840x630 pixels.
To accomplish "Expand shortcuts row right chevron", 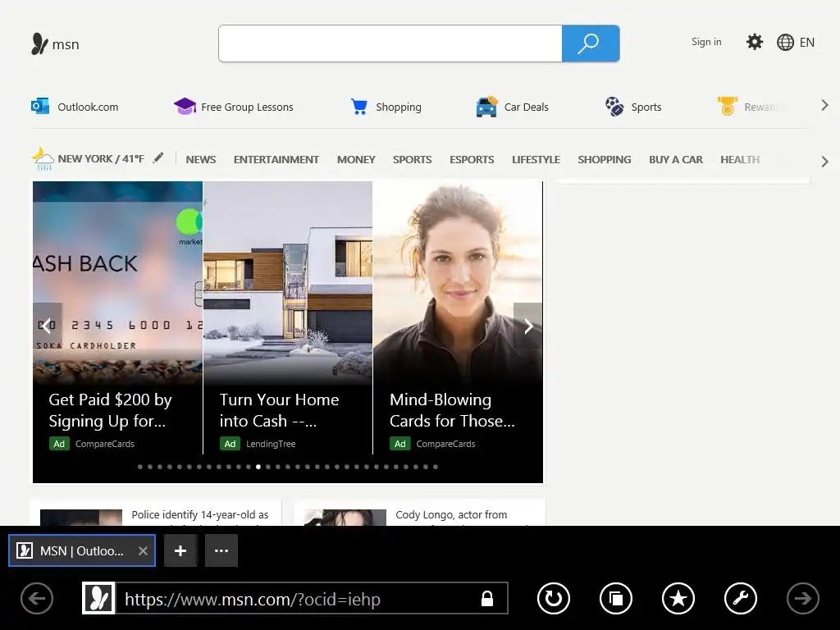I will pyautogui.click(x=824, y=106).
